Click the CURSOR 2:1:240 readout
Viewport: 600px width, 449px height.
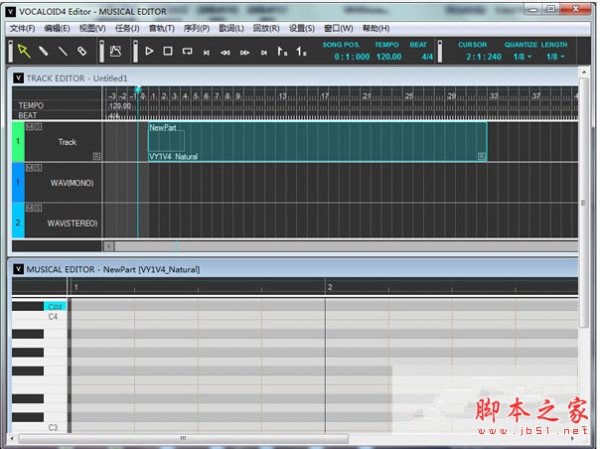coord(484,57)
